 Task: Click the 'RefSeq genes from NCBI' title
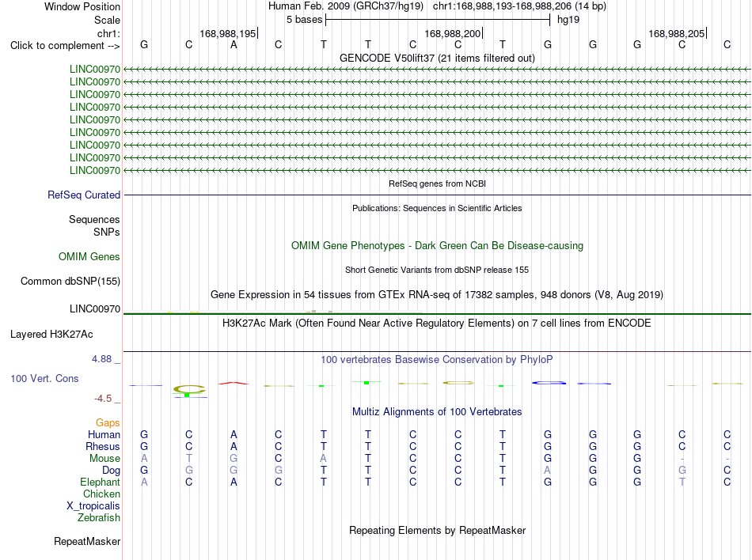437,184
